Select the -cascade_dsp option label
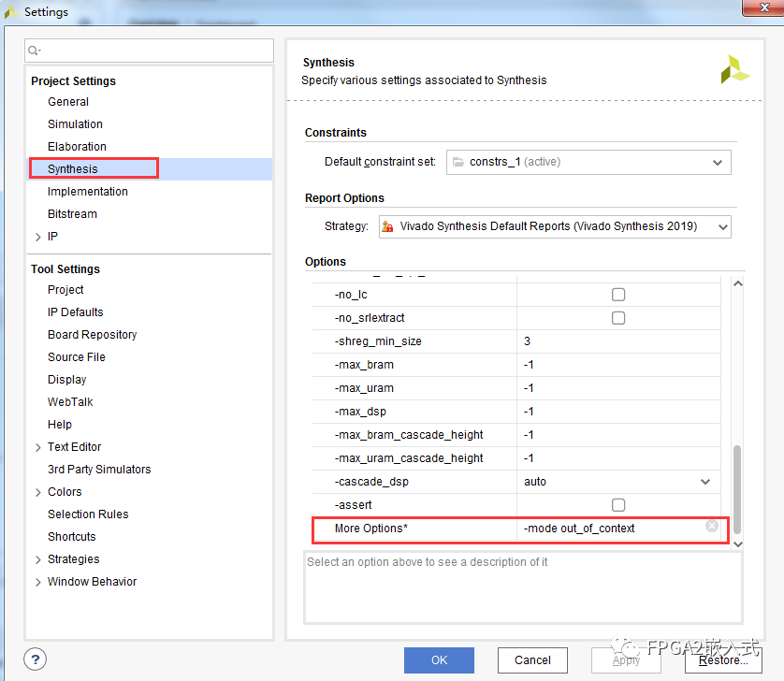Viewport: 784px width, 681px height. pos(371,482)
